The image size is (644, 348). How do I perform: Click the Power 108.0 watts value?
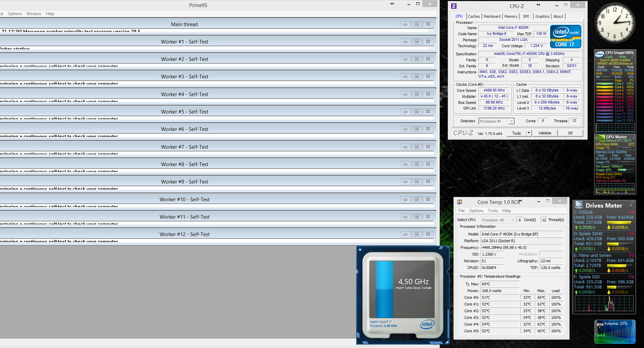[x=500, y=291]
